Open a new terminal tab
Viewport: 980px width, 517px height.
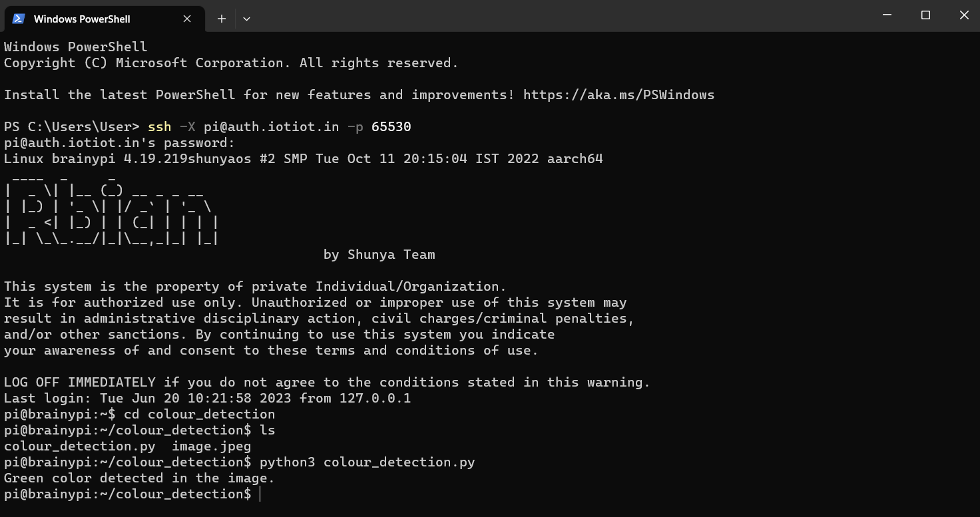[x=222, y=19]
